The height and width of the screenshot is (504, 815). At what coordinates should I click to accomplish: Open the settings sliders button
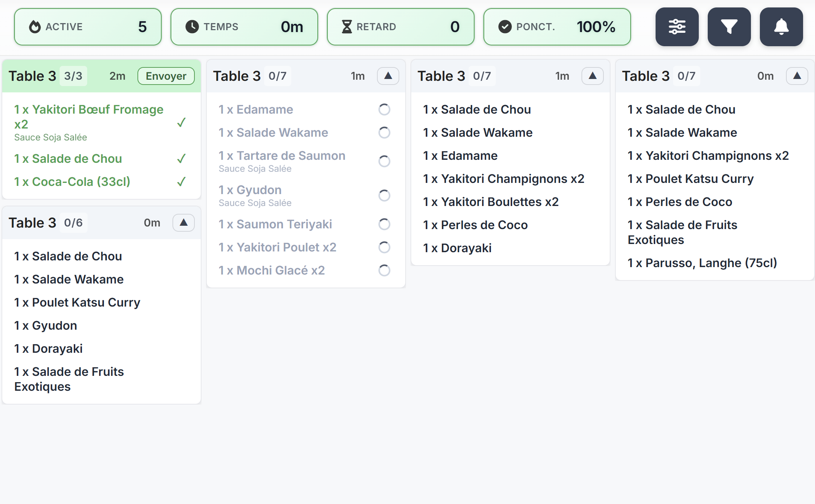[x=677, y=27]
